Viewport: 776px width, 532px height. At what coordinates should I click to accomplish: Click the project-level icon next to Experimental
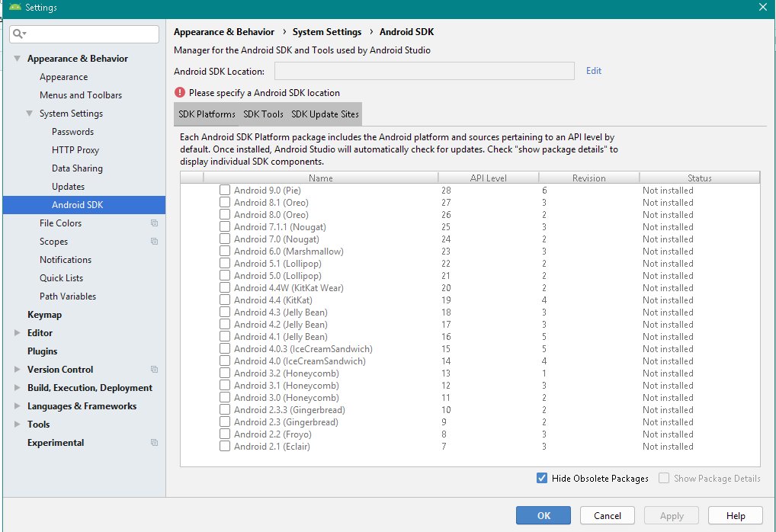(155, 442)
